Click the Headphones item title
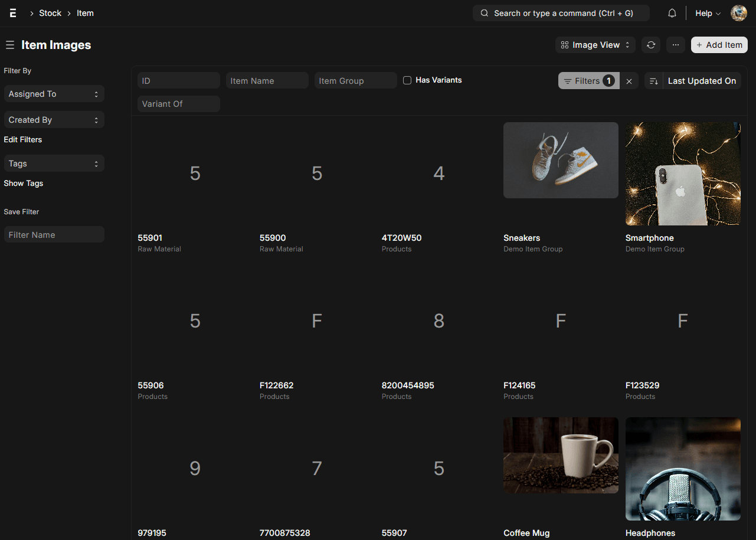This screenshot has width=756, height=540. (x=650, y=533)
